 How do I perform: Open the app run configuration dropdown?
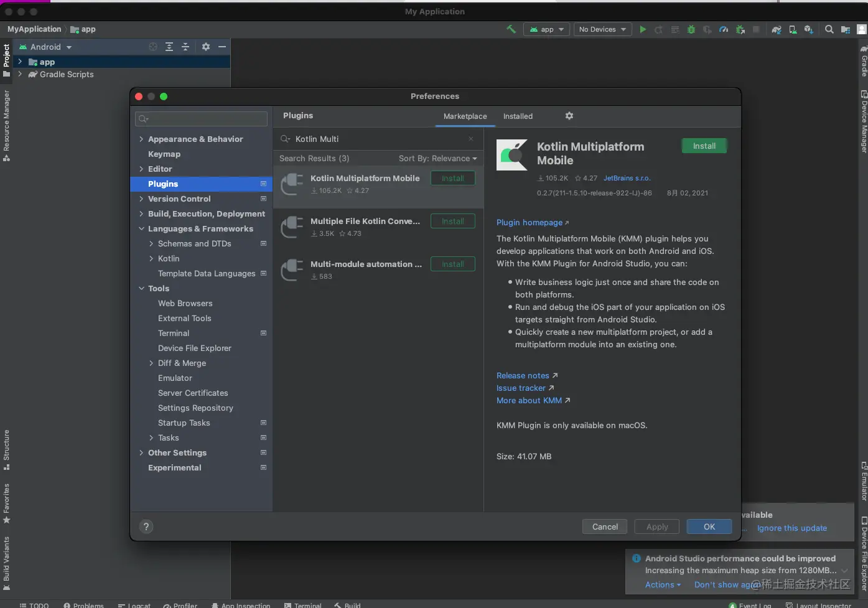547,29
